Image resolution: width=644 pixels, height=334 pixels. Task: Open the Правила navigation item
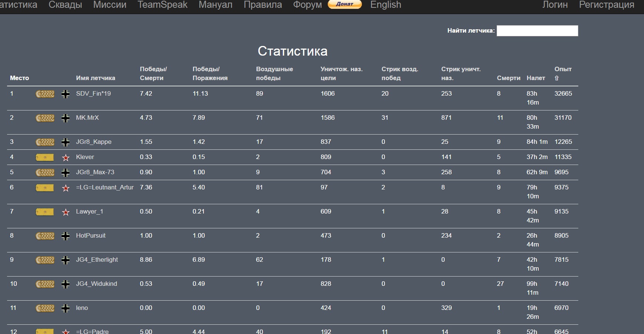(x=263, y=5)
